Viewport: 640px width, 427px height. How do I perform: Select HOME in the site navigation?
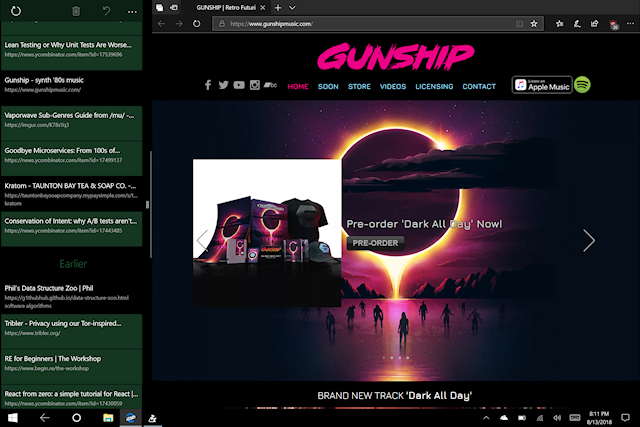[x=298, y=87]
